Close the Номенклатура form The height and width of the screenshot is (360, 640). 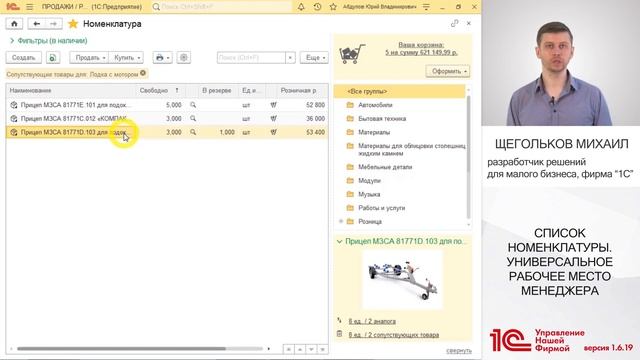[469, 24]
